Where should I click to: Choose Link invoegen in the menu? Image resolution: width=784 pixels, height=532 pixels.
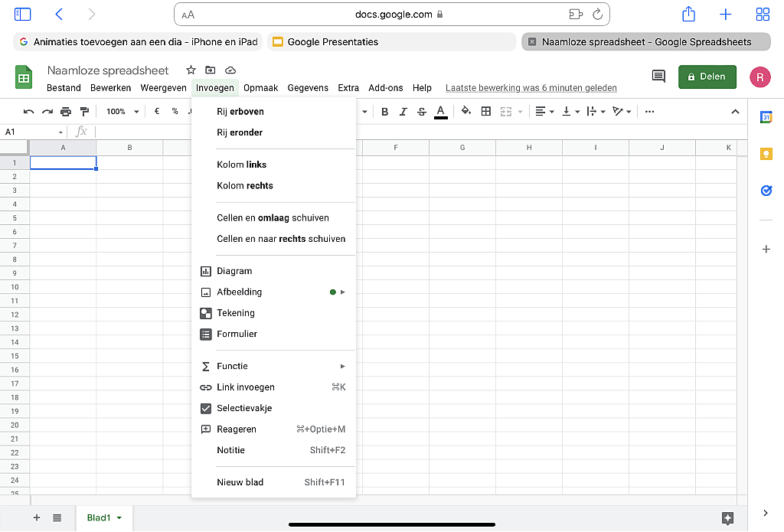[x=273, y=387]
